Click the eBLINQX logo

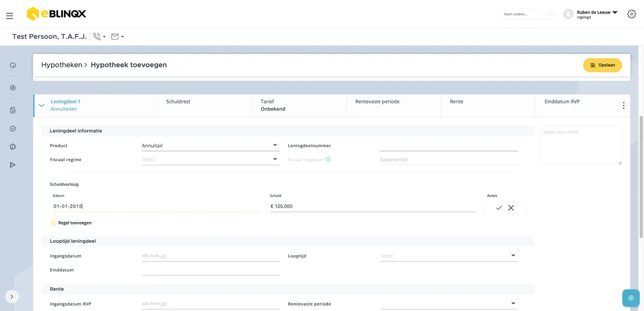point(56,13)
